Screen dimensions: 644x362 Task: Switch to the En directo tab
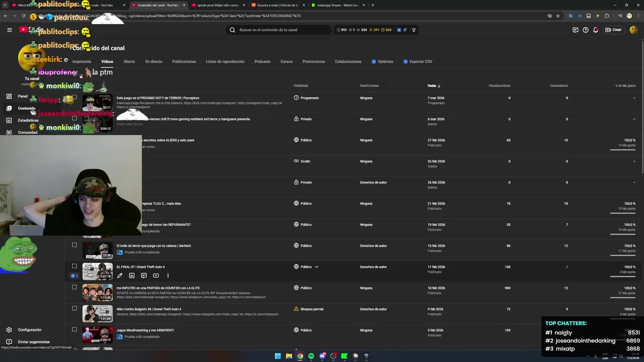pos(154,61)
